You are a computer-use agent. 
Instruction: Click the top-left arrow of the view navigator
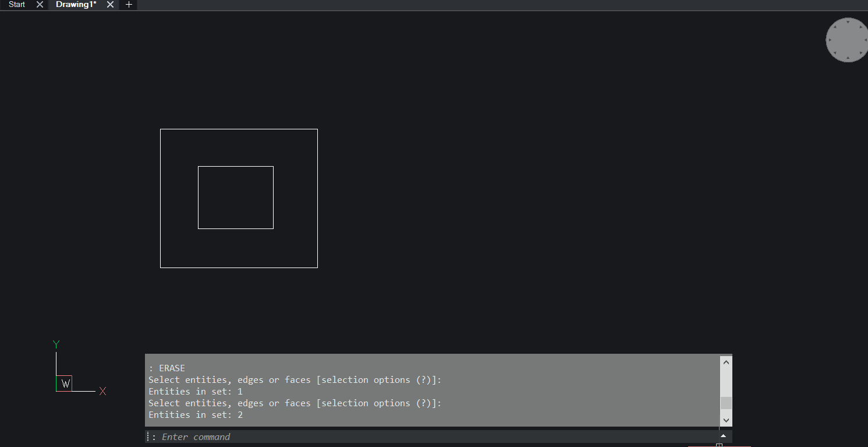coord(835,27)
